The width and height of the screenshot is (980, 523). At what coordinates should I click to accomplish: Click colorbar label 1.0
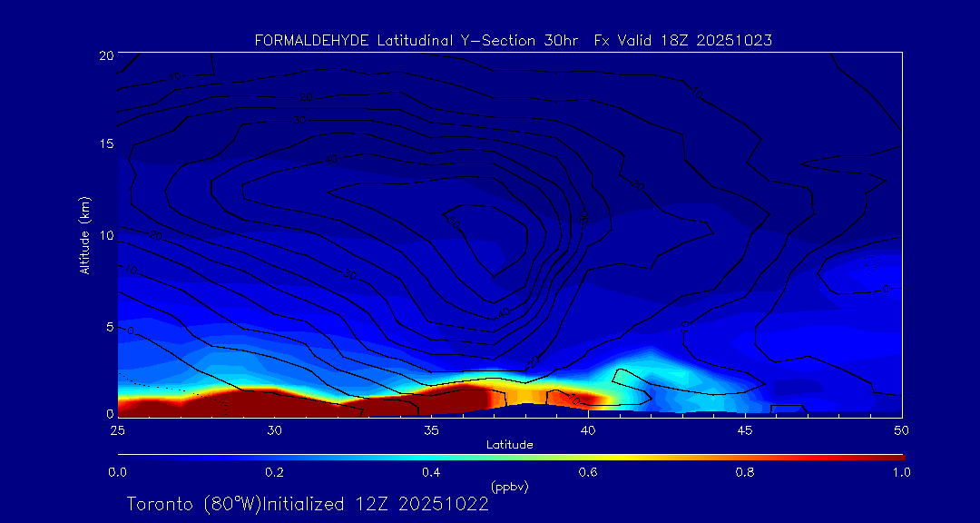point(902,472)
